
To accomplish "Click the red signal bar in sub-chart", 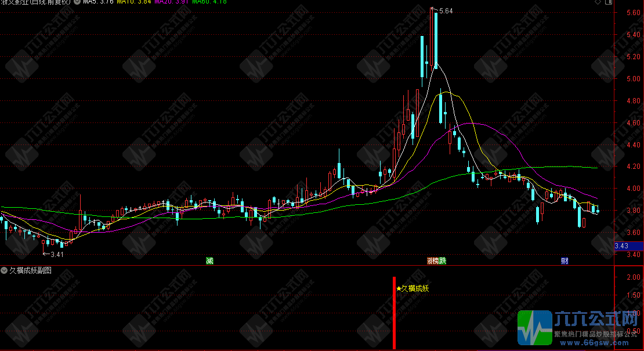I will pos(394,313).
